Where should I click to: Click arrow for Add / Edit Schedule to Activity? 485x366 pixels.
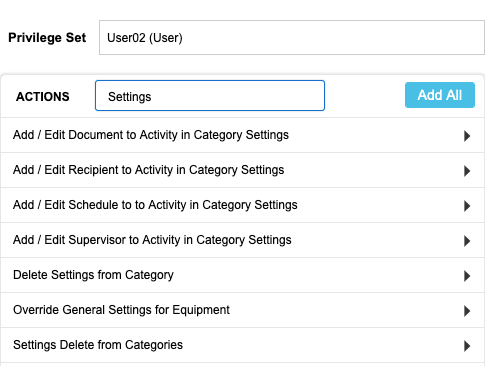[x=467, y=206]
